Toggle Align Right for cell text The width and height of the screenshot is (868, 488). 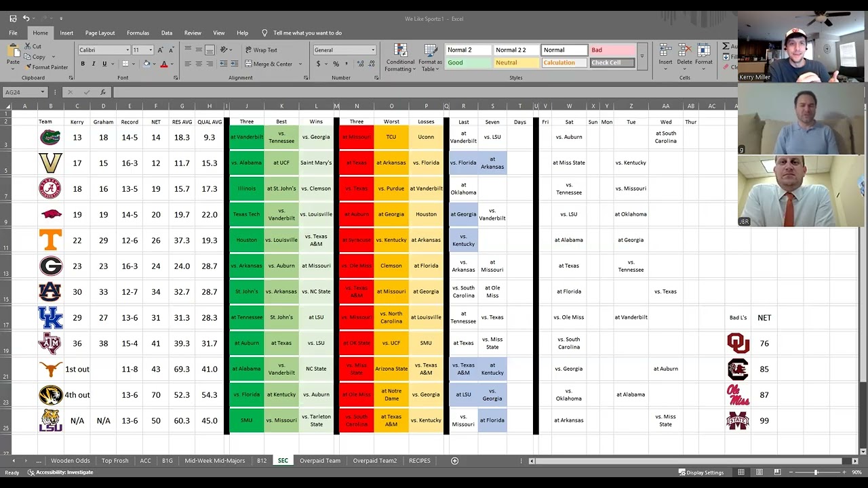coord(210,64)
